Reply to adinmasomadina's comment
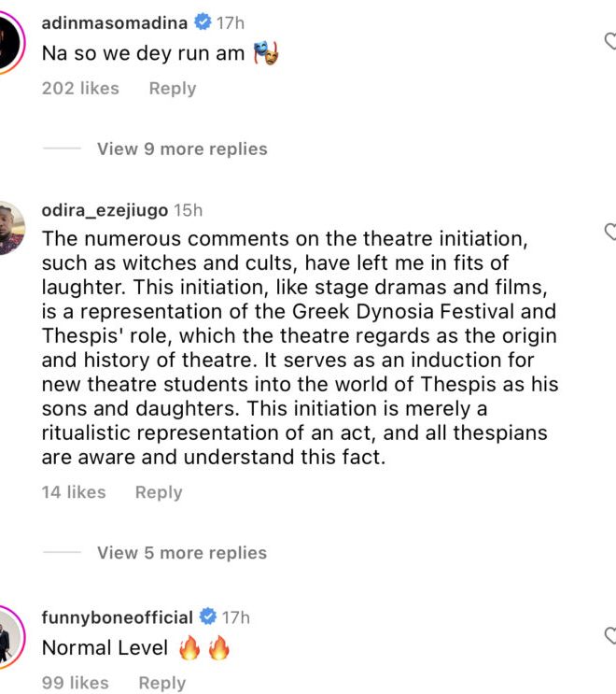This screenshot has width=616, height=694. (173, 89)
